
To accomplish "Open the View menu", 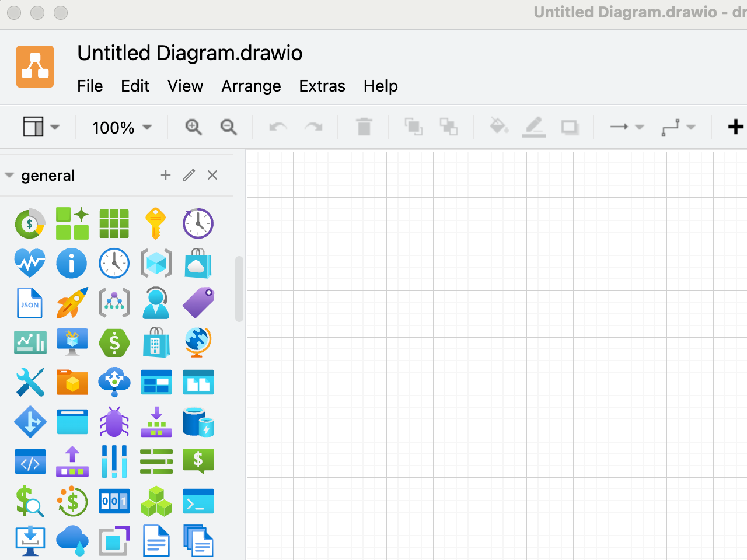I will (185, 86).
